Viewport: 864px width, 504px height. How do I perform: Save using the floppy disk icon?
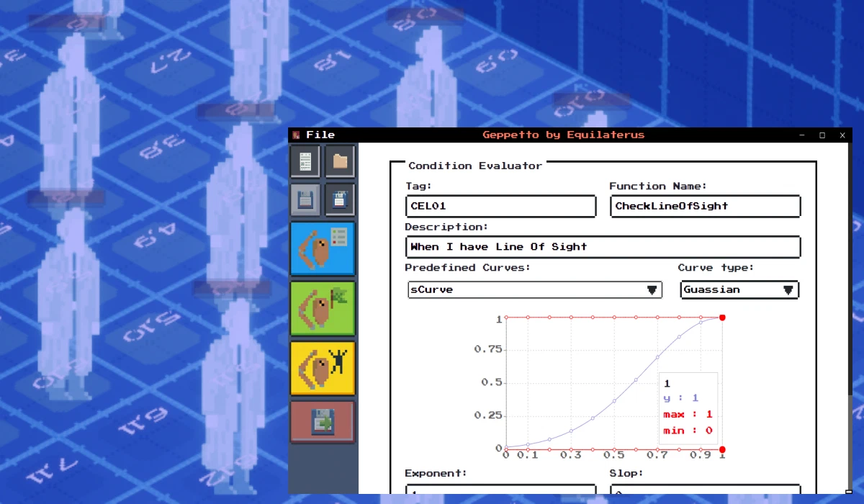(x=305, y=199)
